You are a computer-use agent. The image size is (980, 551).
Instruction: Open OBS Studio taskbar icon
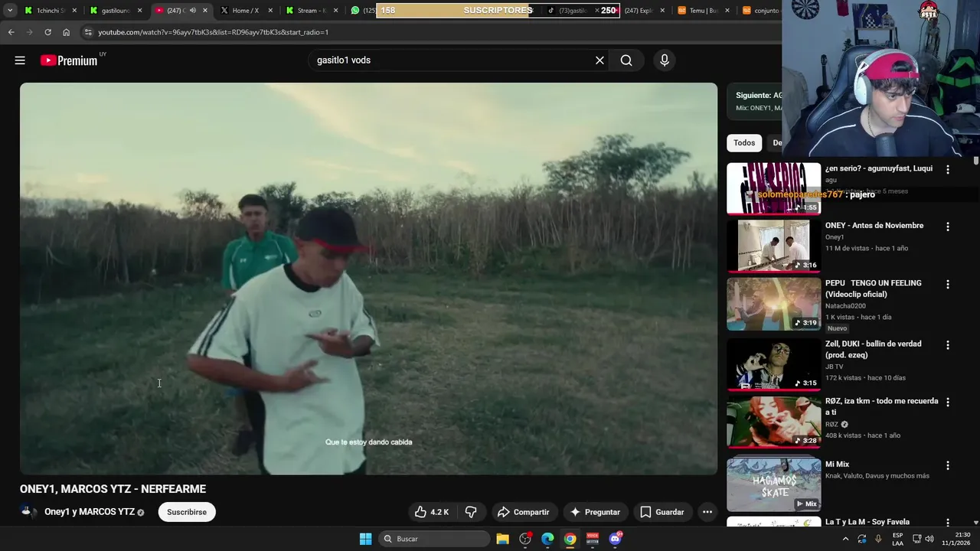click(x=525, y=539)
